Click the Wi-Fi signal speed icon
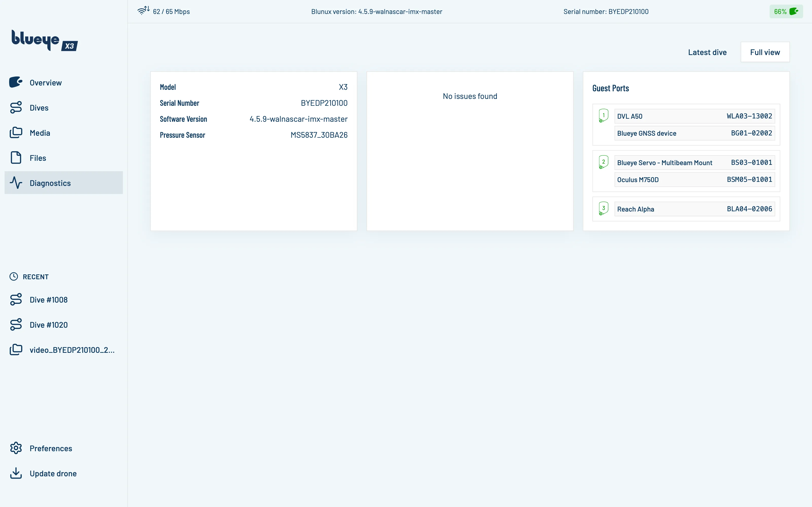Image resolution: width=812 pixels, height=507 pixels. pos(144,10)
